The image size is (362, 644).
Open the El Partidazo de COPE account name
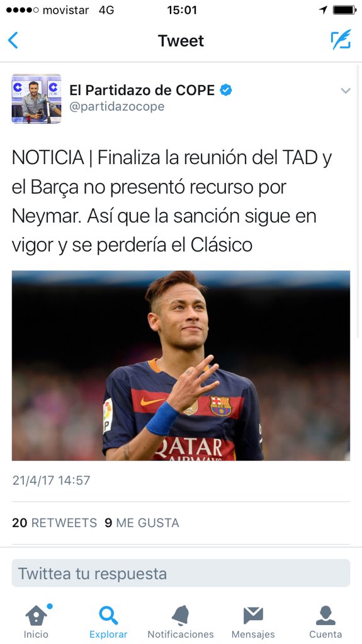142,90
